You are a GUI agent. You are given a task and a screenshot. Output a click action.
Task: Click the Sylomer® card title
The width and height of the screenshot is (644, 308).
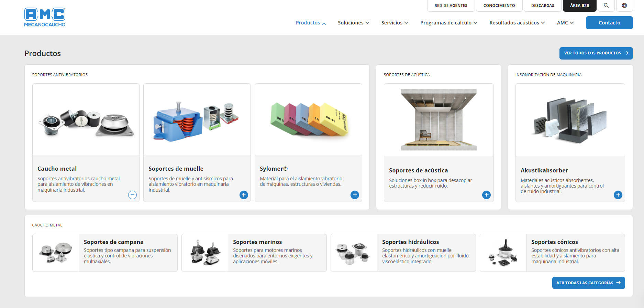[x=274, y=169]
